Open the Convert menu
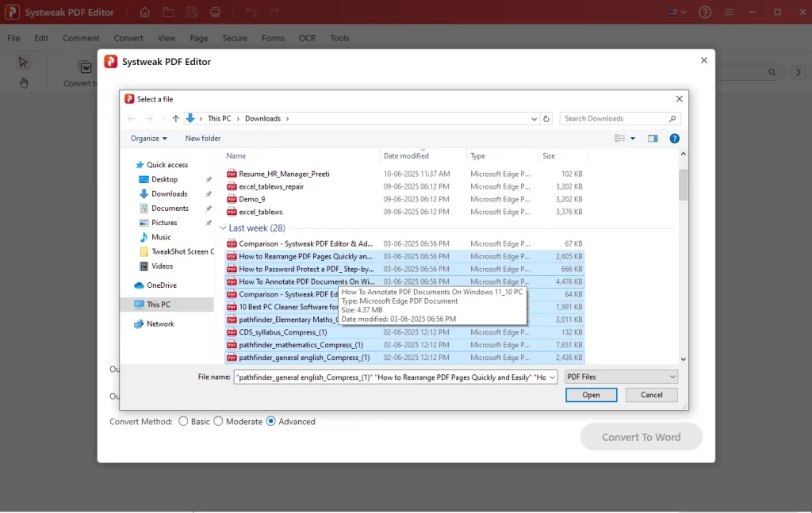The width and height of the screenshot is (812, 513). coord(128,38)
